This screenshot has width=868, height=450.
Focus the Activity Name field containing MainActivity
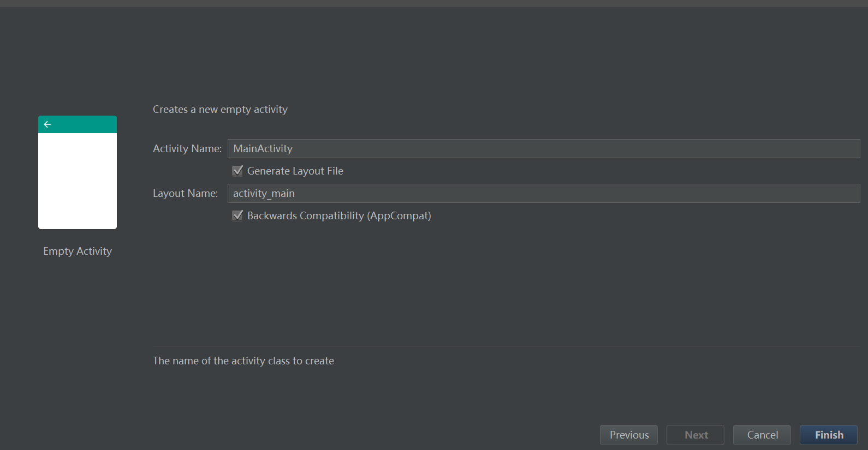543,148
